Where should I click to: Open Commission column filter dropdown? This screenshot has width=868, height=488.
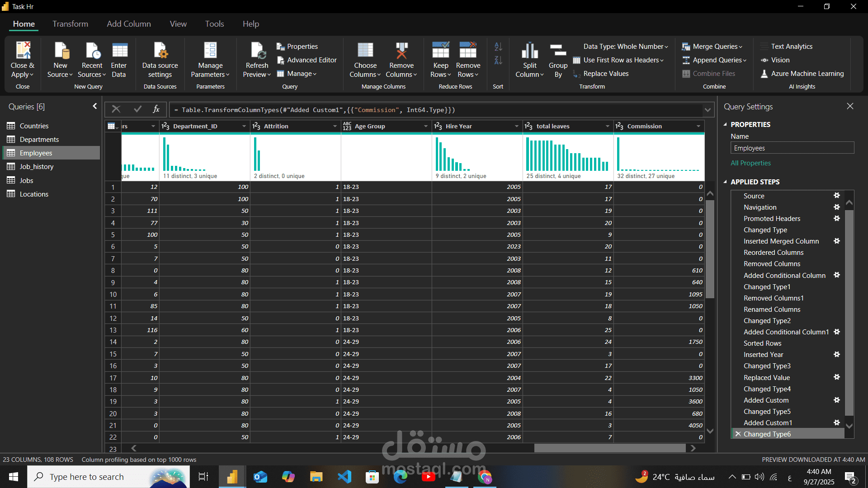(x=698, y=127)
